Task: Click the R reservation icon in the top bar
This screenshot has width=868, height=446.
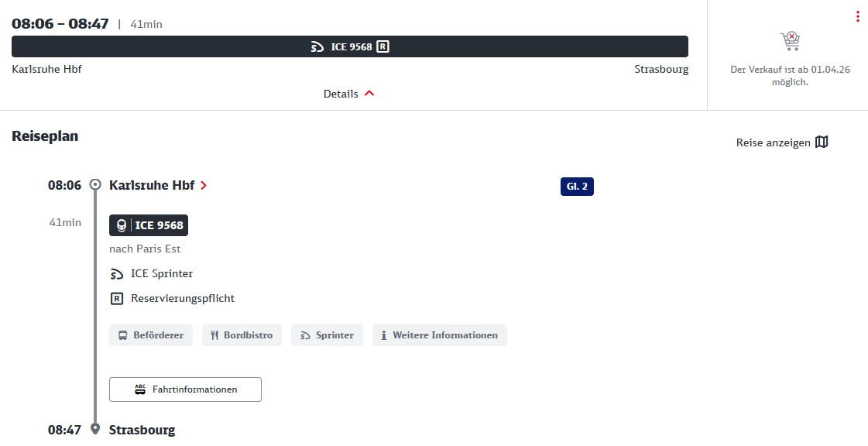Action: (383, 46)
